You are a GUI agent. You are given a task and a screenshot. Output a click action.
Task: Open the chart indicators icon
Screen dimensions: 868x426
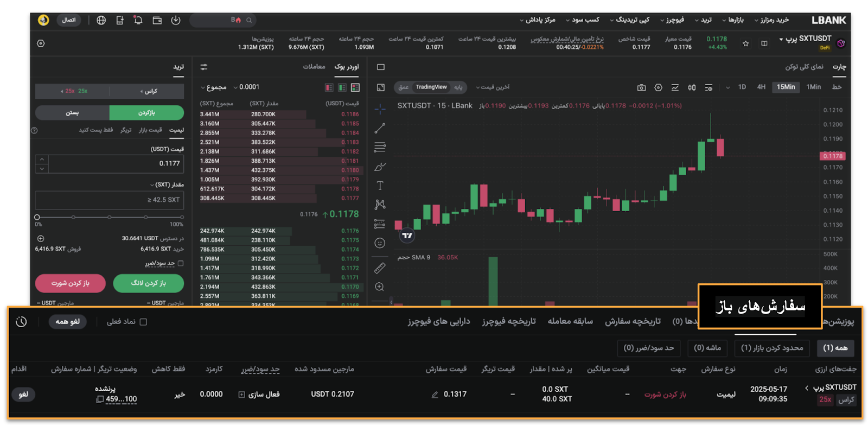click(x=675, y=87)
